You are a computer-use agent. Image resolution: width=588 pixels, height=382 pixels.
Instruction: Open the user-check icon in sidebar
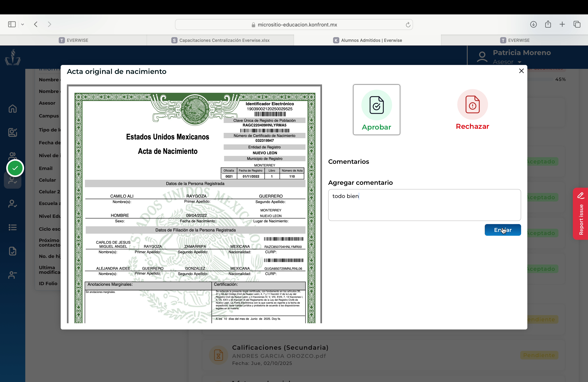point(13,204)
